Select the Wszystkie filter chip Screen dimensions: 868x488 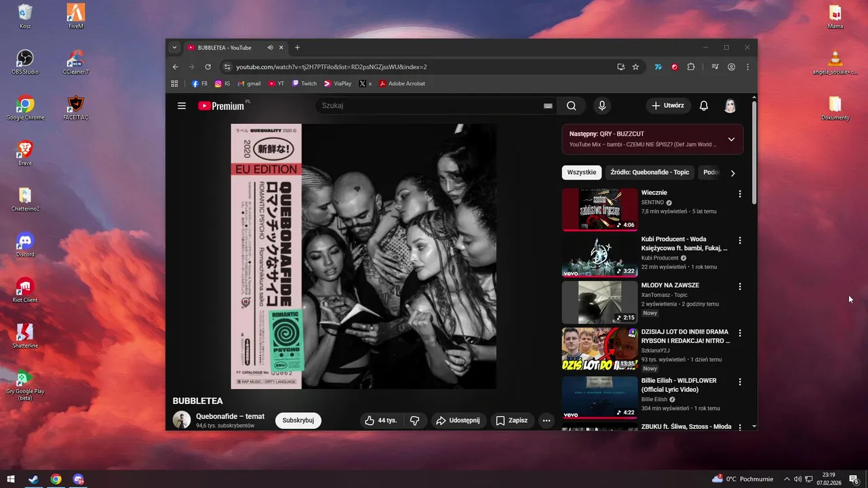(x=582, y=172)
